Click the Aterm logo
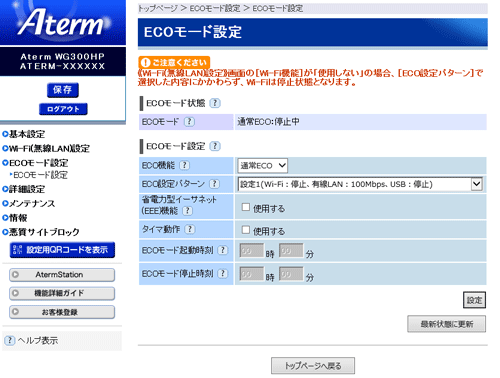This screenshot has width=500, height=378. (x=62, y=22)
